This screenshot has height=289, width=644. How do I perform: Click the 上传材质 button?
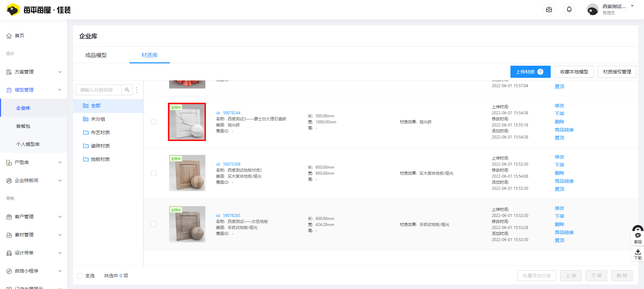pos(530,72)
